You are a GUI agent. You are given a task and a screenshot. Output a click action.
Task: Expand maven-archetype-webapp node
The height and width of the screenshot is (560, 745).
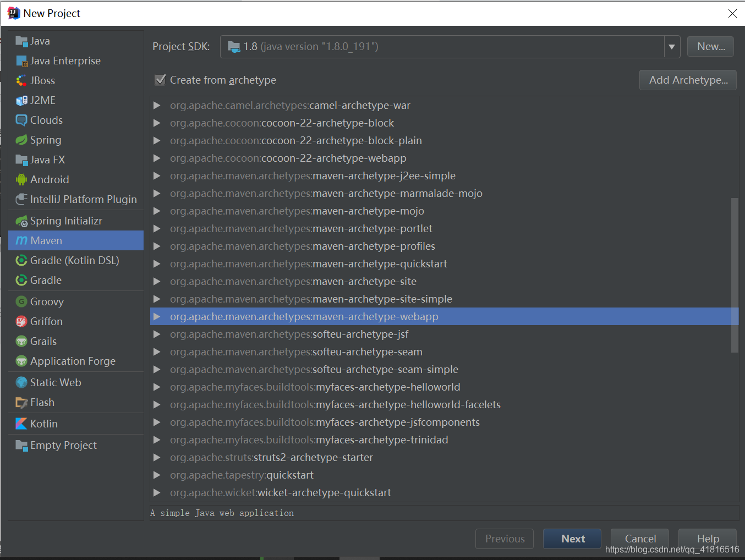tap(157, 316)
